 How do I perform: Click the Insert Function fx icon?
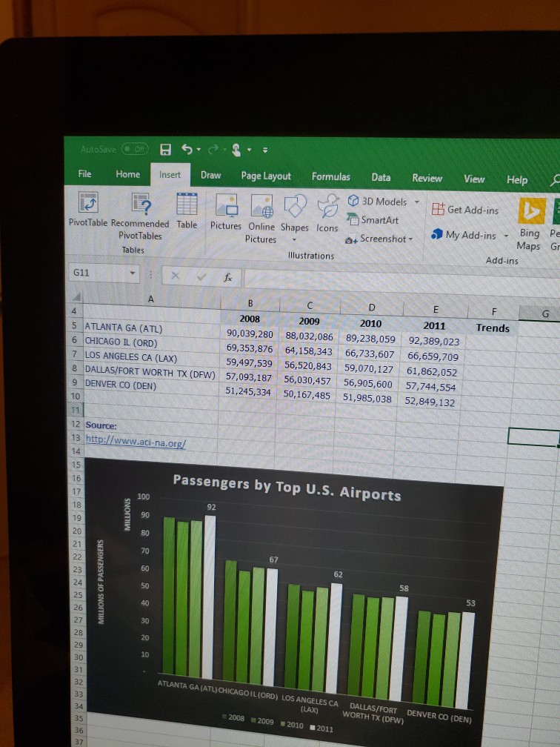229,277
